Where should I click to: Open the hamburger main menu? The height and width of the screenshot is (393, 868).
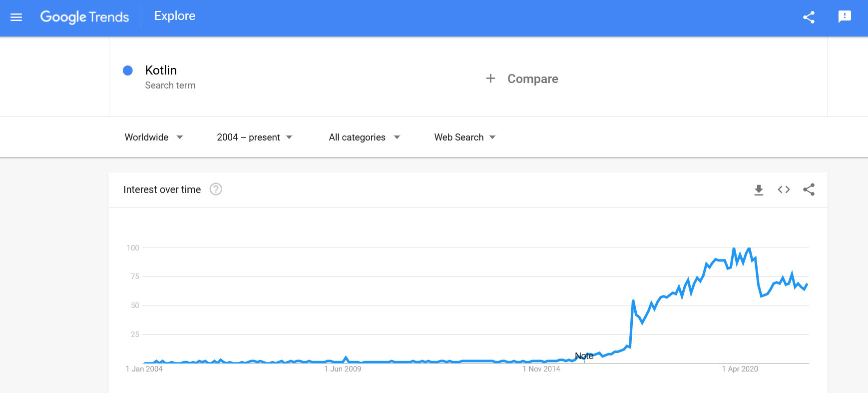click(16, 17)
